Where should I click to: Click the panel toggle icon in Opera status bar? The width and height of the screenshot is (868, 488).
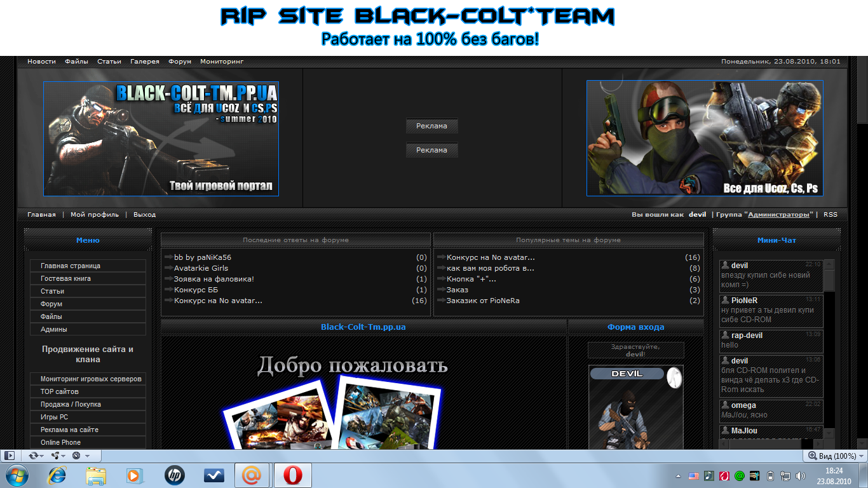coord(10,456)
